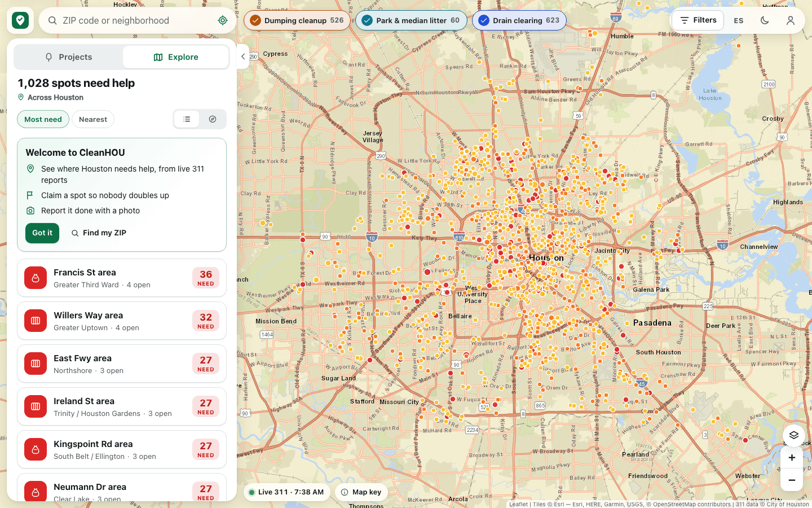Switch language to ES
The image size is (812, 508).
(x=739, y=20)
